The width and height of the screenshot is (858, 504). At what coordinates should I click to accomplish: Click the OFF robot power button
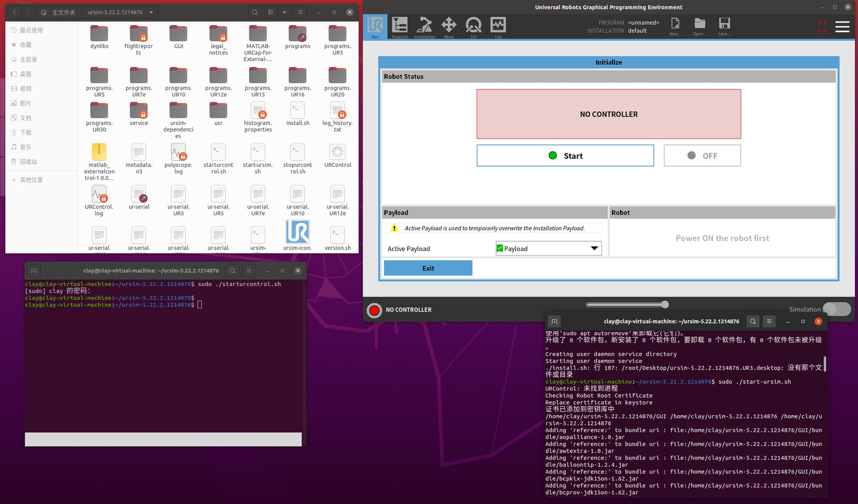point(702,155)
